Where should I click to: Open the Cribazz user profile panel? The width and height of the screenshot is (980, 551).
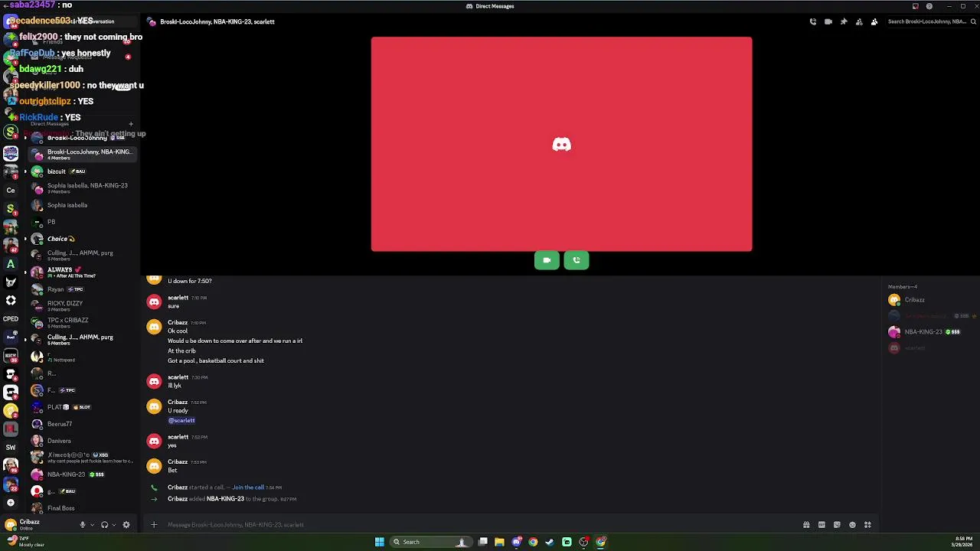[x=38, y=525]
